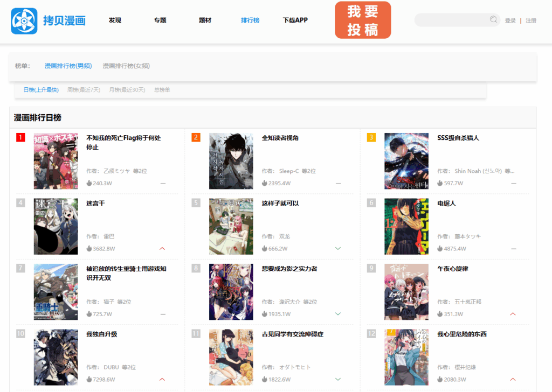This screenshot has width=552, height=392.
Task: Open cover thumbnail of 电锯人
Action: (406, 226)
